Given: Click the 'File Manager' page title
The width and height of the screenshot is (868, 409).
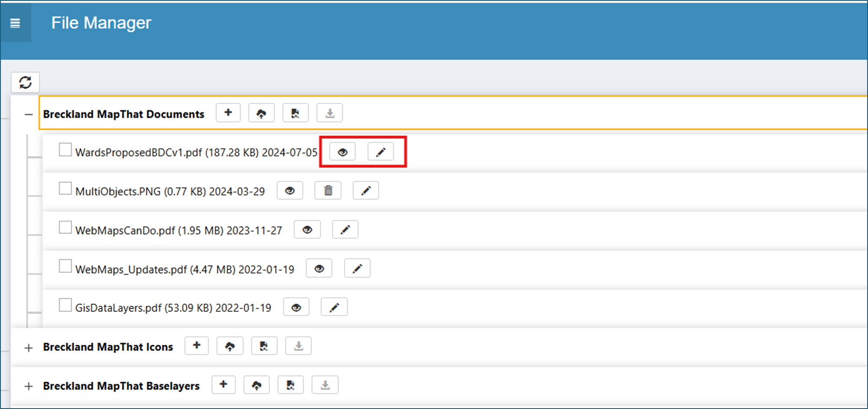Looking at the screenshot, I should pos(102,23).
